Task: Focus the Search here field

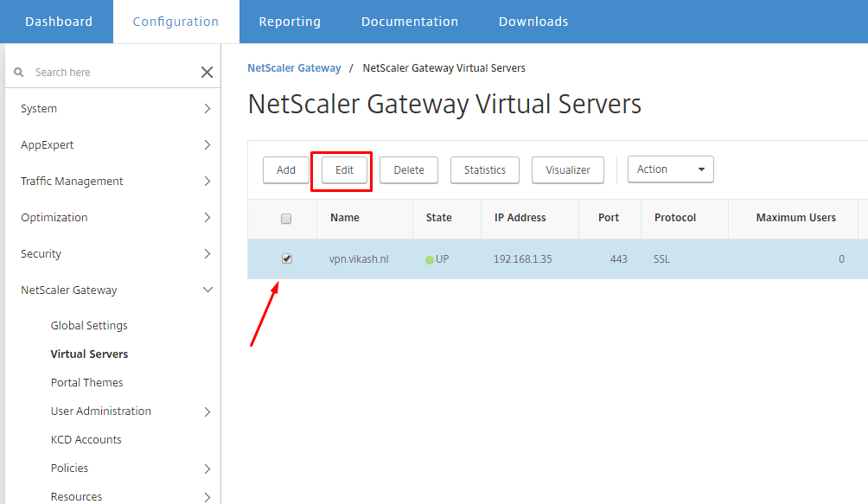Action: 113,73
